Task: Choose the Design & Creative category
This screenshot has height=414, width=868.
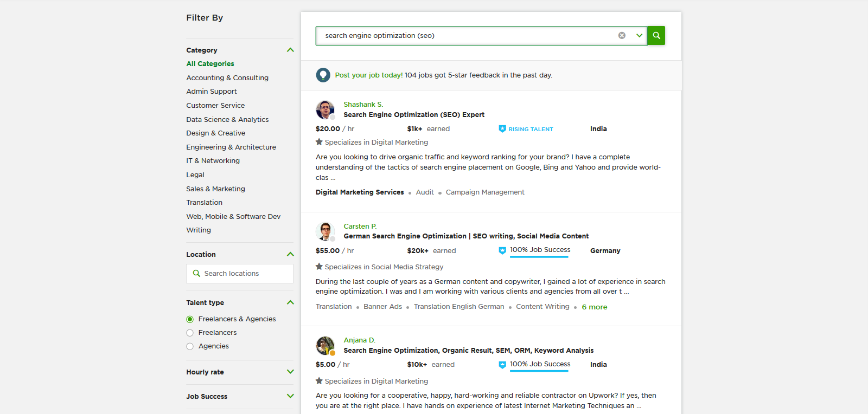Action: [x=215, y=133]
